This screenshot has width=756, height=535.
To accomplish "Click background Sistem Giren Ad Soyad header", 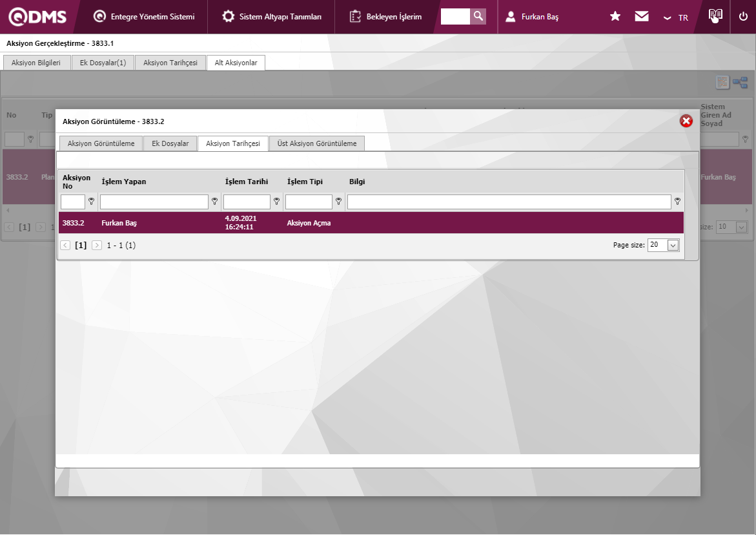I will tap(716, 115).
